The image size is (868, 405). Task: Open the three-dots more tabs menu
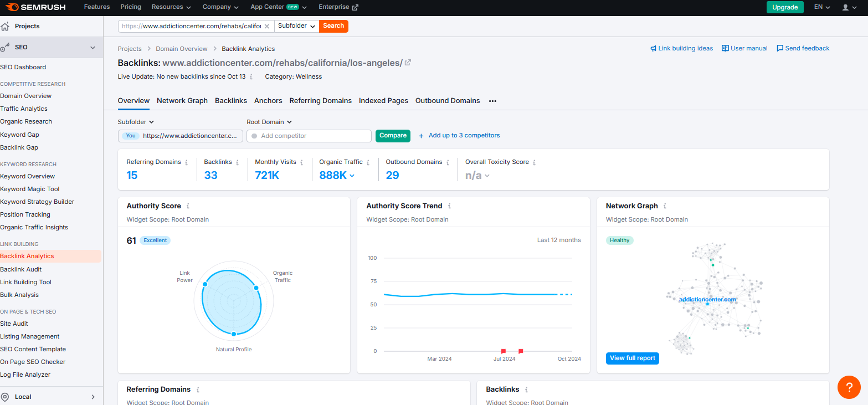(492, 101)
